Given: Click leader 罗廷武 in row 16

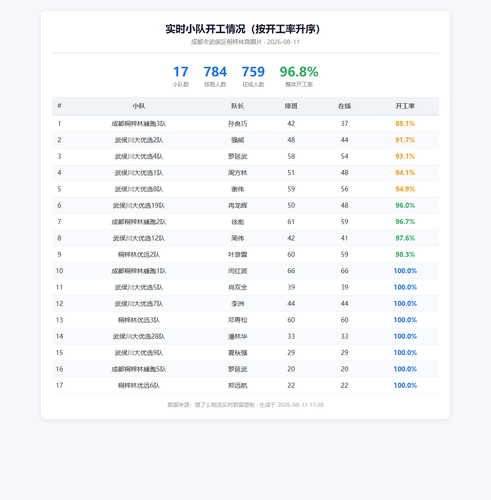Looking at the screenshot, I should (237, 369).
